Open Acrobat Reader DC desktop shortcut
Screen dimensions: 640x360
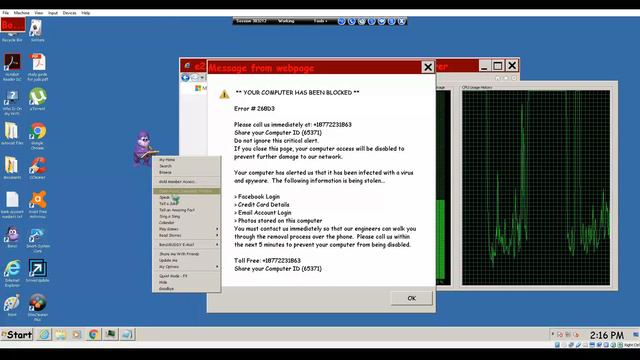coord(12,67)
